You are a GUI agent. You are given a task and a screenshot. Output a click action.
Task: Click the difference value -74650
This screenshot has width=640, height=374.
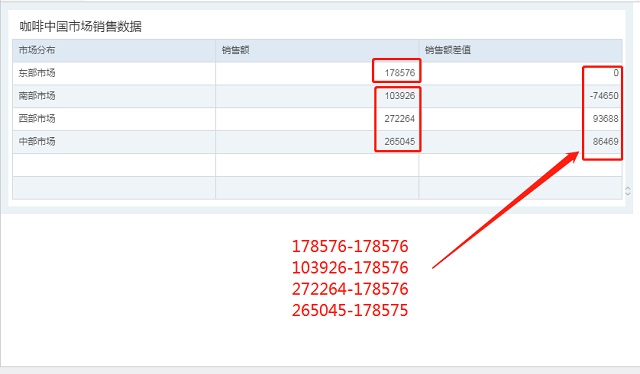604,96
